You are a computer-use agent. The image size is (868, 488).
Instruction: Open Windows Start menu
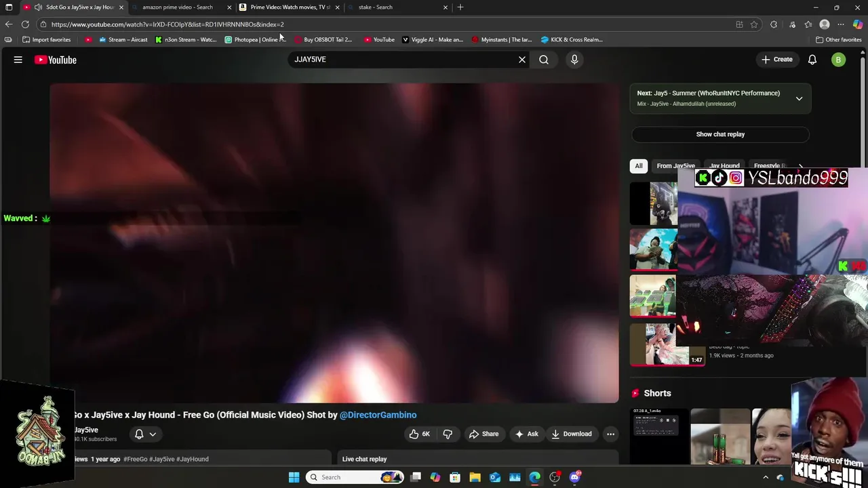294,477
